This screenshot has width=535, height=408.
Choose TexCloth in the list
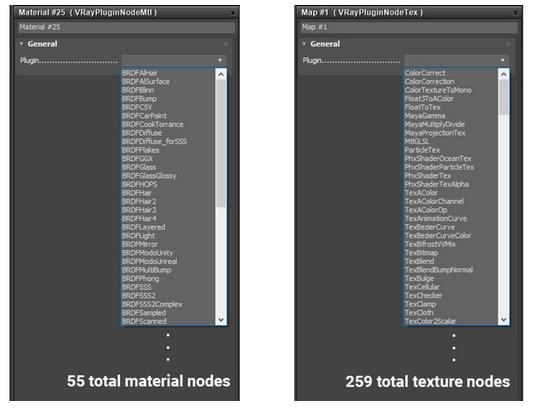pyautogui.click(x=419, y=312)
